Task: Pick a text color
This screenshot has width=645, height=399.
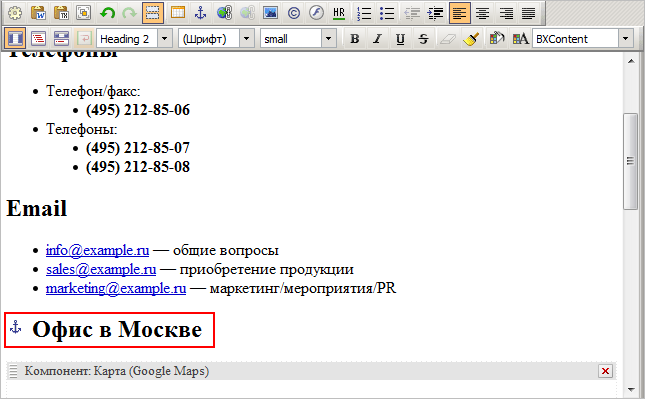Action: (520, 39)
